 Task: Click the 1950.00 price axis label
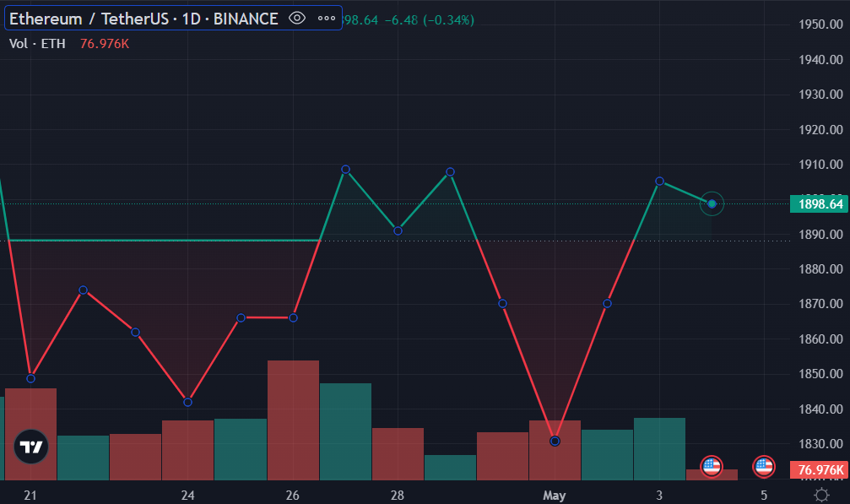tap(820, 24)
